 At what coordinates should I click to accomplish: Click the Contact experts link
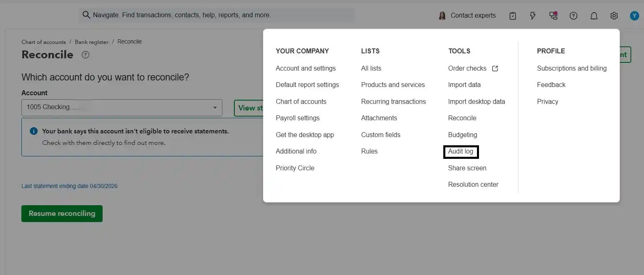tap(468, 16)
